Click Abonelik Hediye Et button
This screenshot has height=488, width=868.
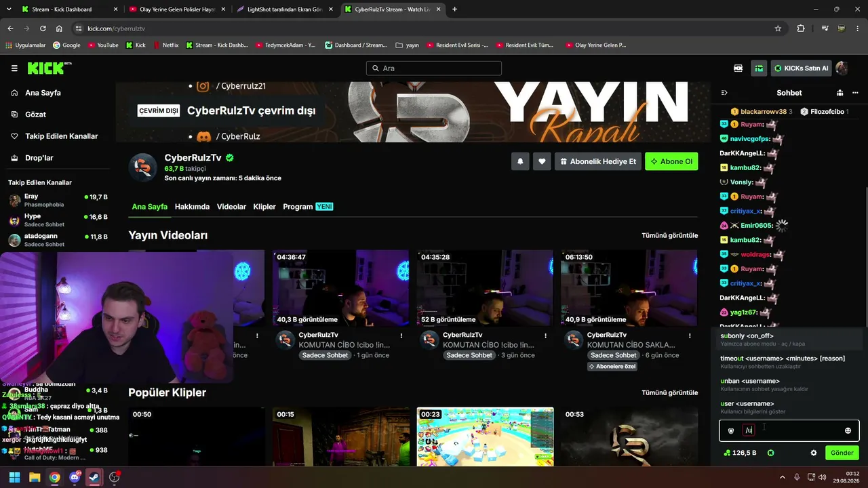tap(598, 161)
